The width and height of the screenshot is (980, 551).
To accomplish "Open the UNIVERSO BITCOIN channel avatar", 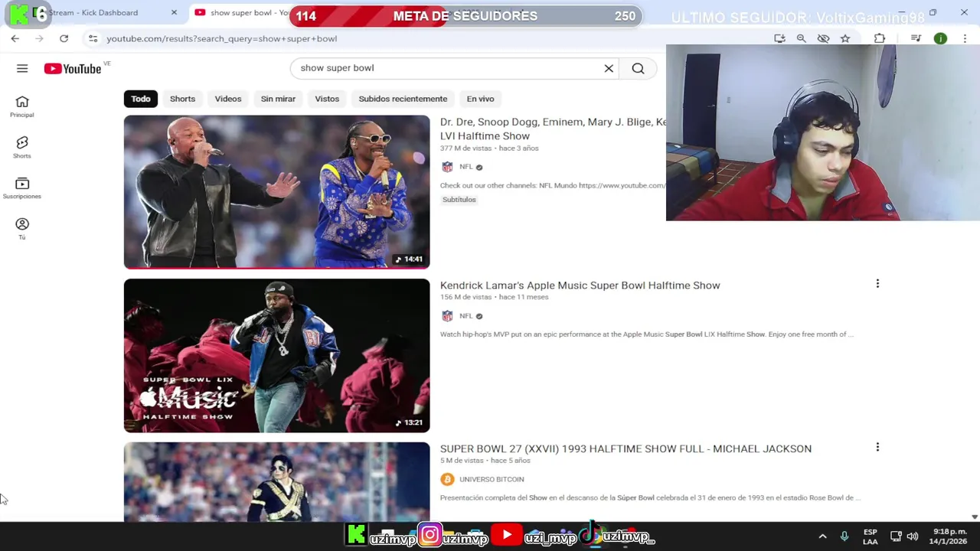I will 447,479.
